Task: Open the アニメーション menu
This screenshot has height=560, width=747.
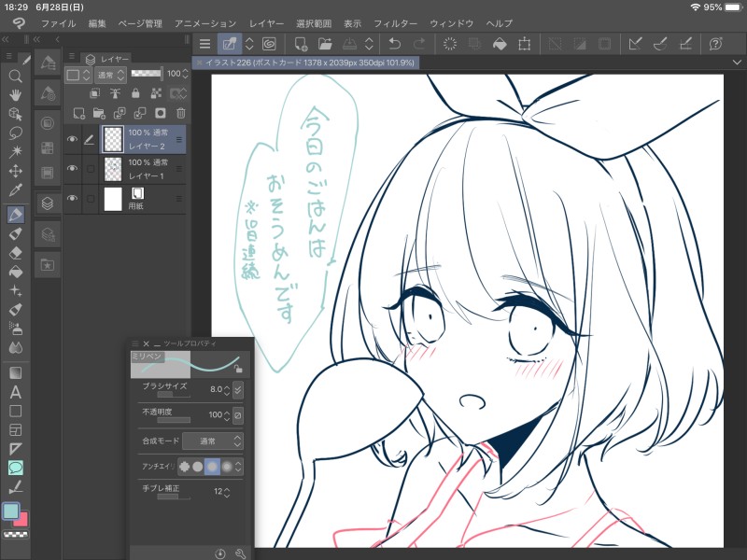Action: click(x=205, y=23)
